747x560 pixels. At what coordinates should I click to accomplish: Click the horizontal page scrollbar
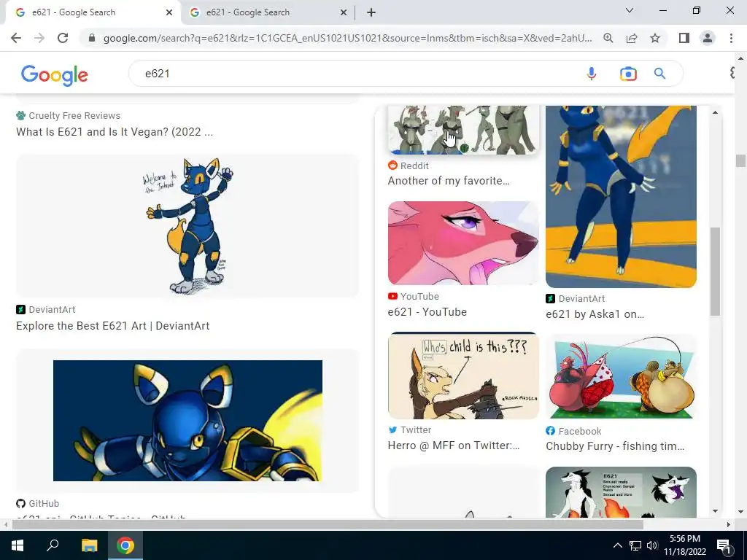328,524
